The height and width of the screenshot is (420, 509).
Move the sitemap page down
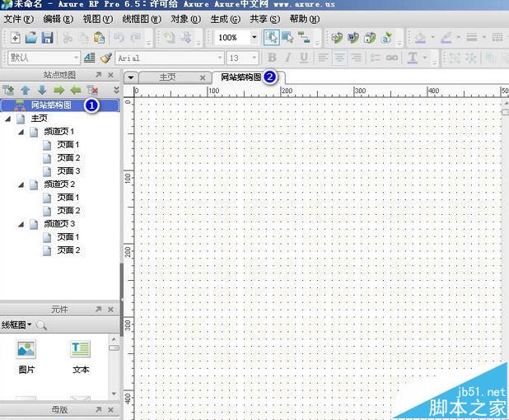(42, 90)
